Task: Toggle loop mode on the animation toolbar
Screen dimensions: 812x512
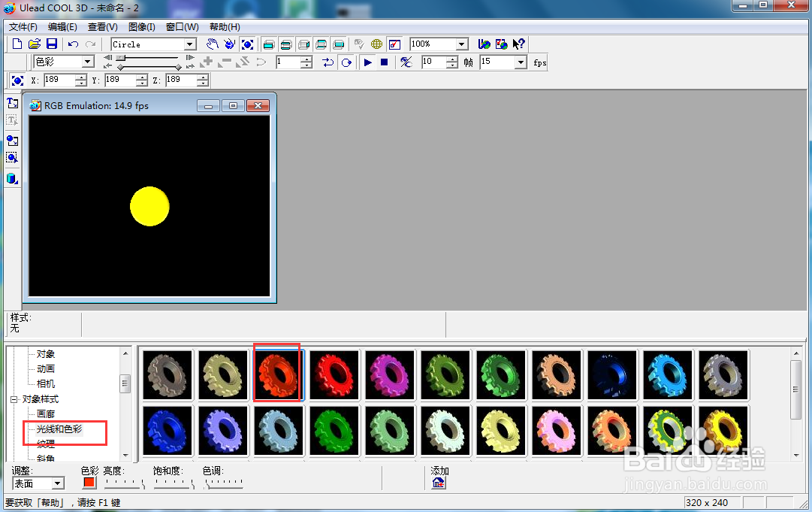Action: 346,62
